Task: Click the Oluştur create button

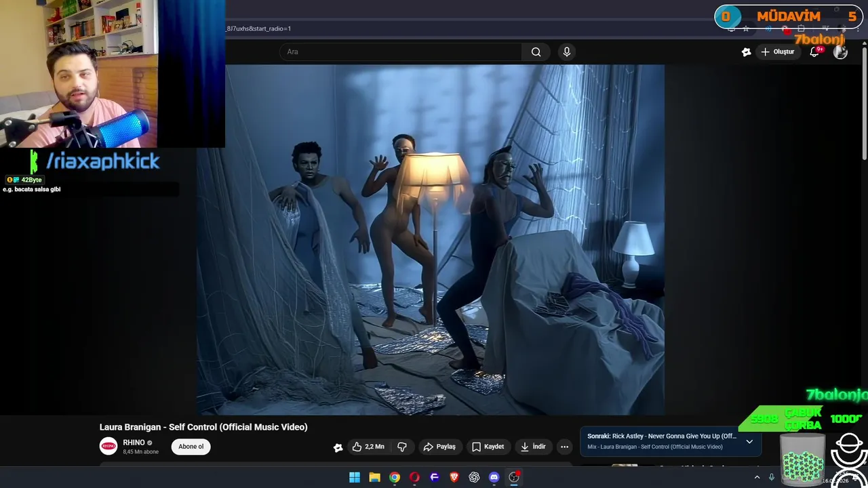Action: (777, 52)
